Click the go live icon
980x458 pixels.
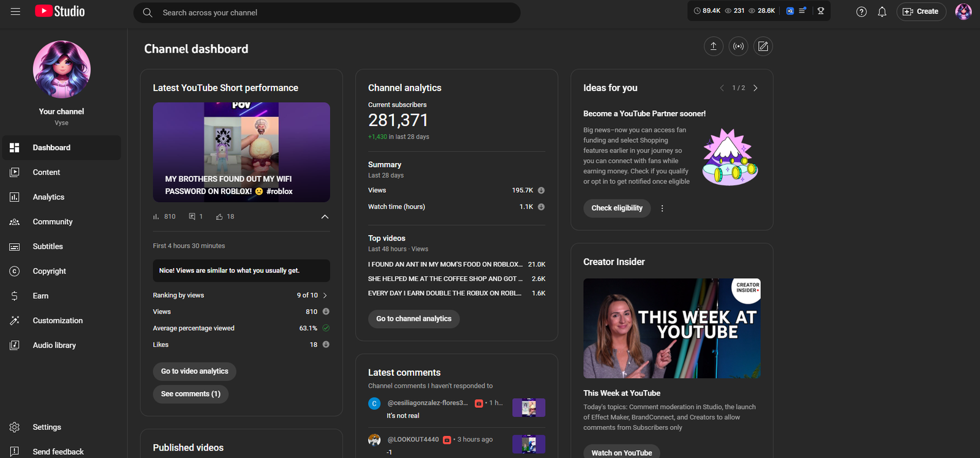coord(738,47)
